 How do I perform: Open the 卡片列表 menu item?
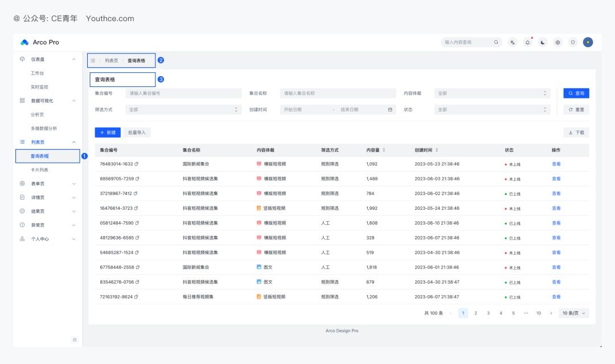coord(40,169)
